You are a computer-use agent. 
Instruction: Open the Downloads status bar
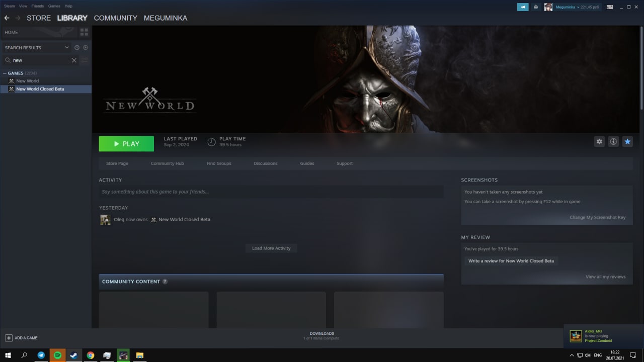(321, 336)
